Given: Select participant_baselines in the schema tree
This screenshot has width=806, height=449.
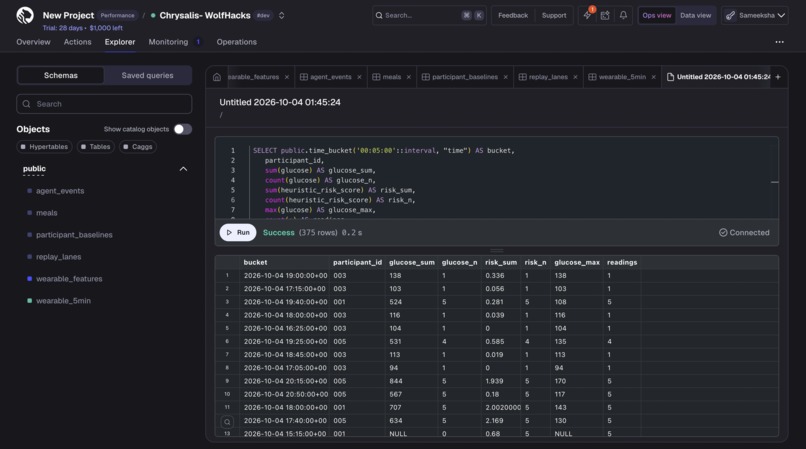Looking at the screenshot, I should coord(74,235).
